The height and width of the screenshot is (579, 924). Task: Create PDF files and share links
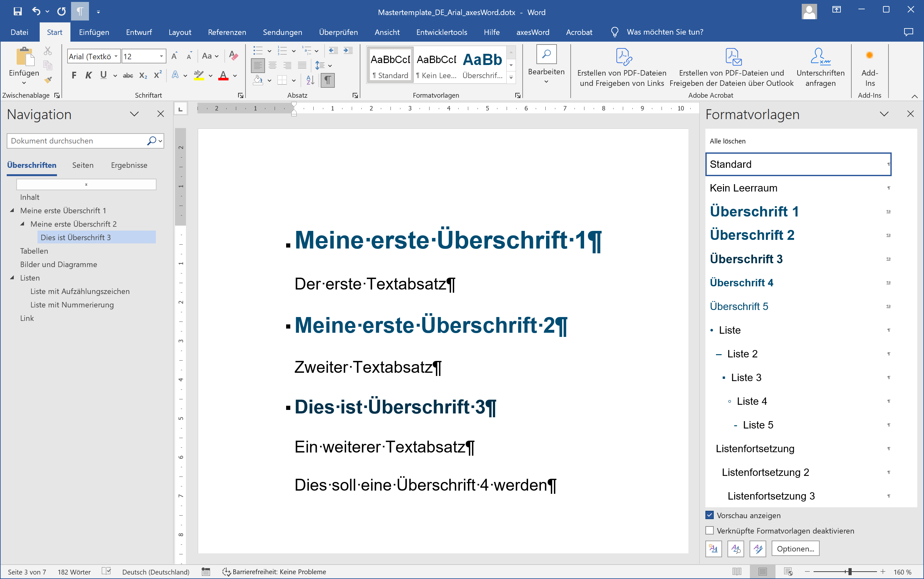(x=622, y=67)
